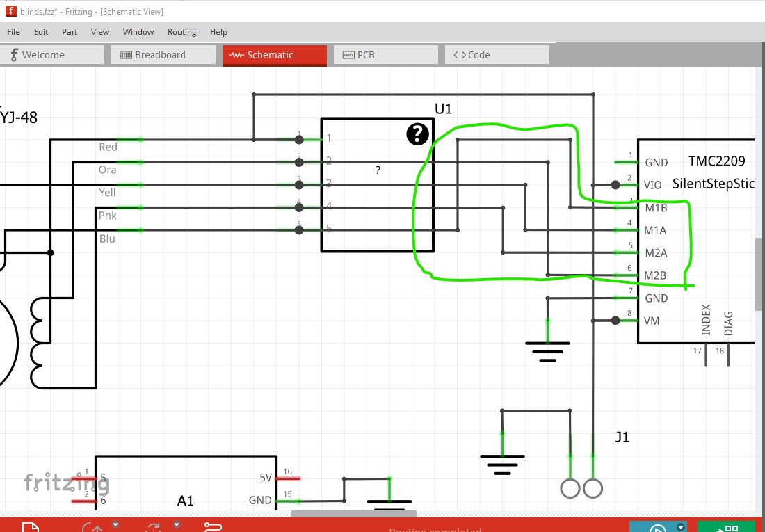Click the Flip icon in bottom toolbar

point(155,528)
